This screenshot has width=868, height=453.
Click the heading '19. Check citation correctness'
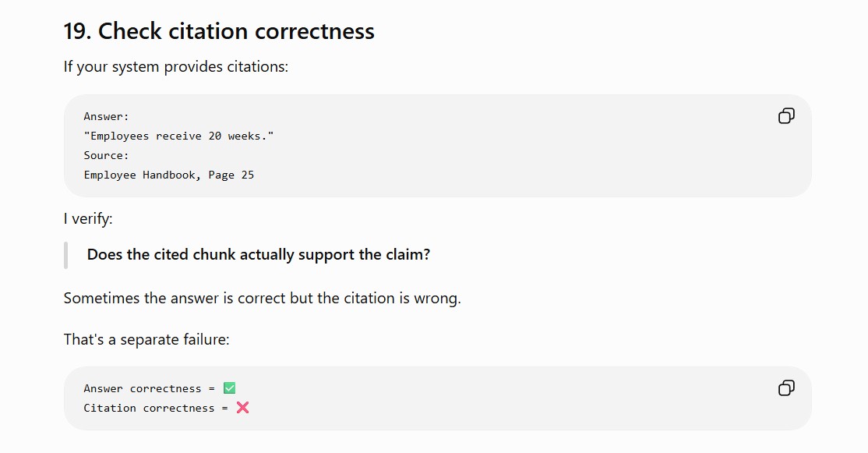coord(219,31)
